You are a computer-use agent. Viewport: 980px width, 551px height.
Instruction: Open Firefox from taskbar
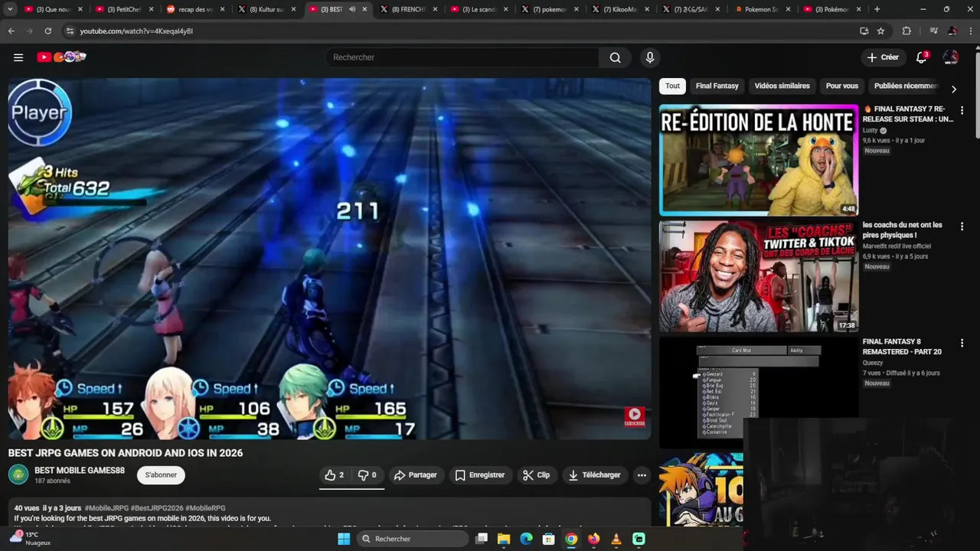click(x=593, y=539)
